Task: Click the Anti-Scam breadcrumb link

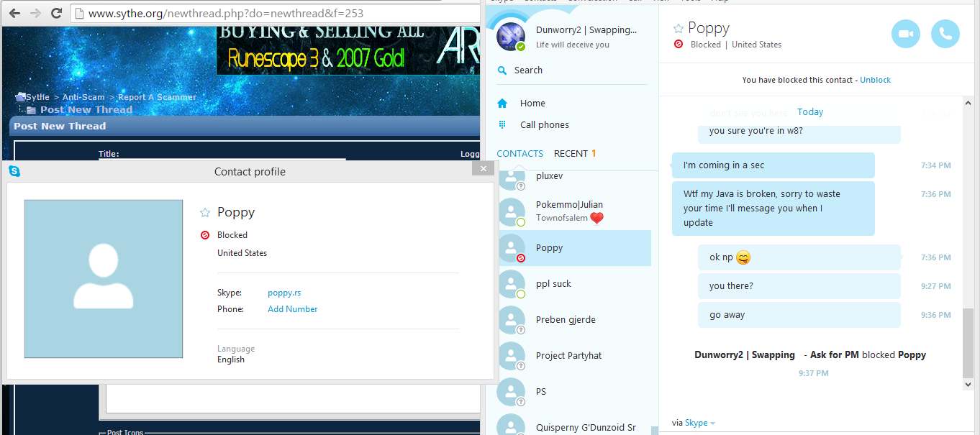Action: point(83,97)
